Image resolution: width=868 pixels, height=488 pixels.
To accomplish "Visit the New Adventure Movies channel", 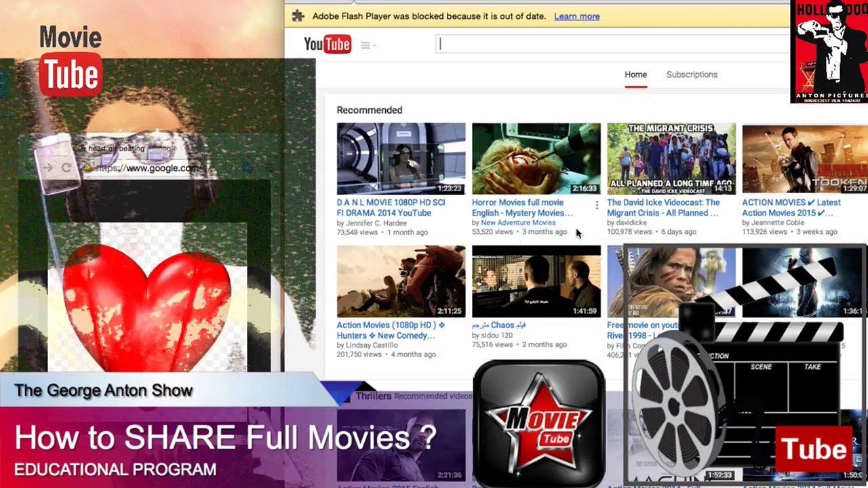I will [x=518, y=222].
